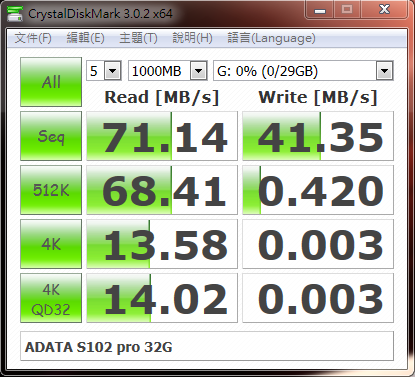Minimize the CrystalDiskMark window
Screen dimensions: 415x377
coord(320,11)
